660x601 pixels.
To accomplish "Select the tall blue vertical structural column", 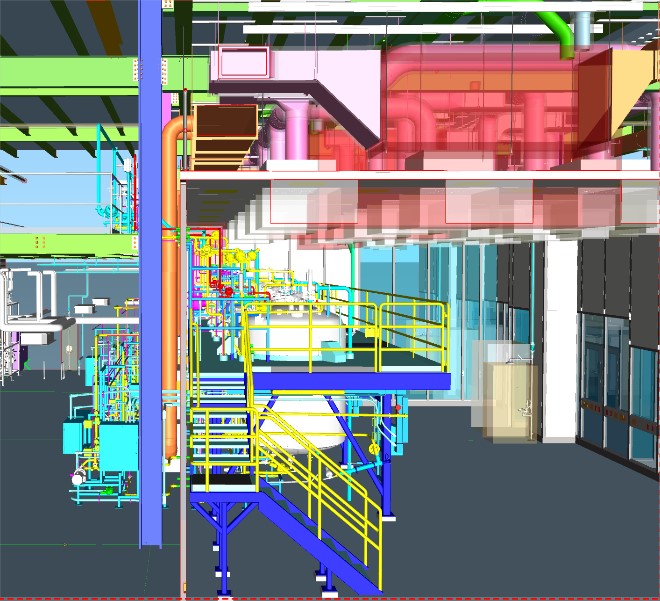I will (x=150, y=300).
